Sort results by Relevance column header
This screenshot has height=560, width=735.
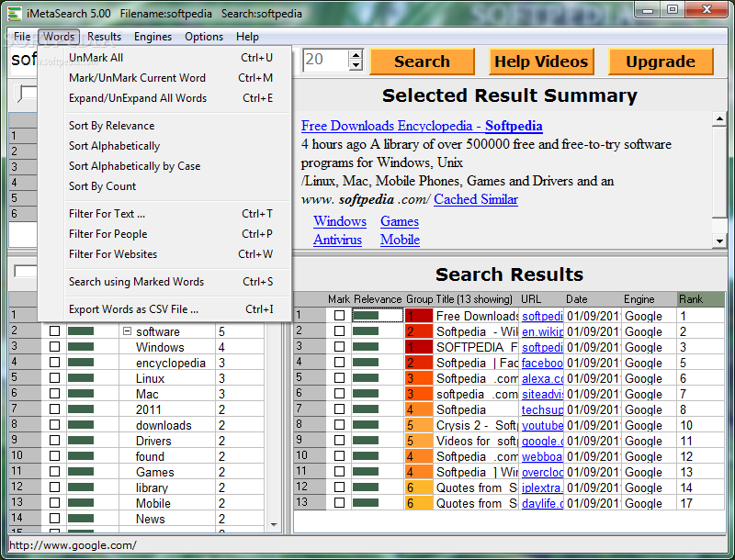click(x=378, y=299)
